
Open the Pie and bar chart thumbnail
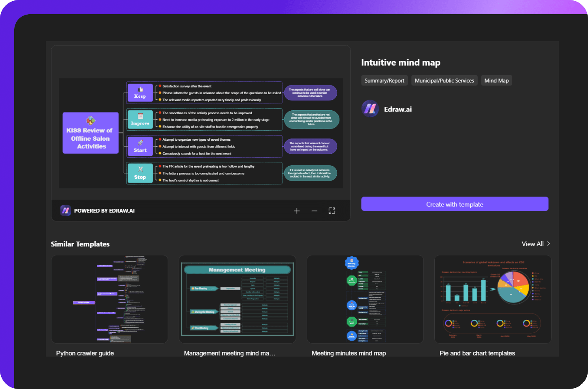point(493,299)
